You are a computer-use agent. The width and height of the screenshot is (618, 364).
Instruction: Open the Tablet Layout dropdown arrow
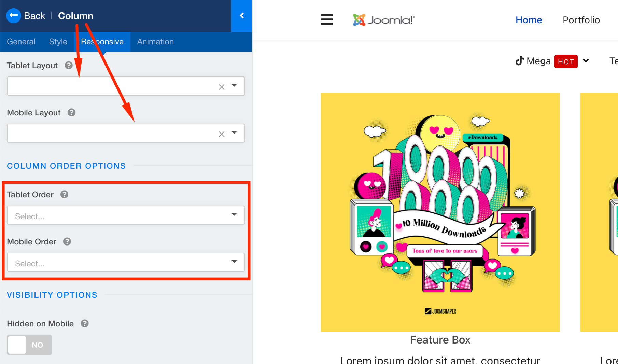coord(234,85)
